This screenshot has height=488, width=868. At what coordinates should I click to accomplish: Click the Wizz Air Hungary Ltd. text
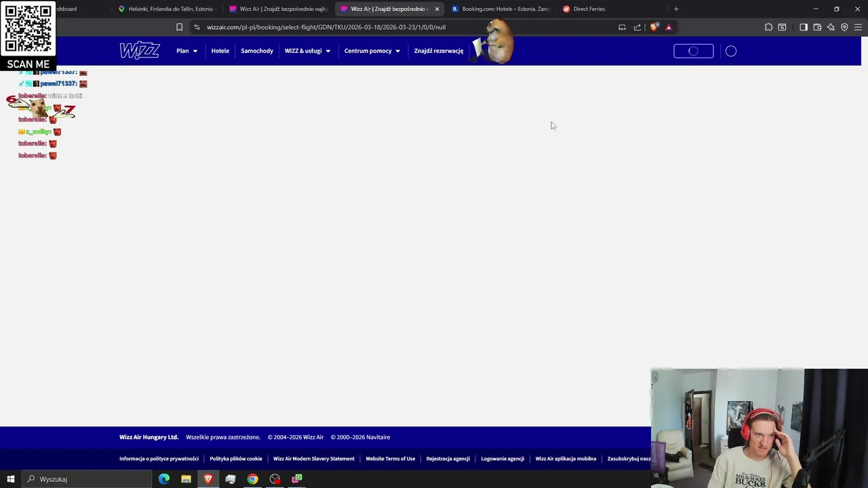pos(149,437)
